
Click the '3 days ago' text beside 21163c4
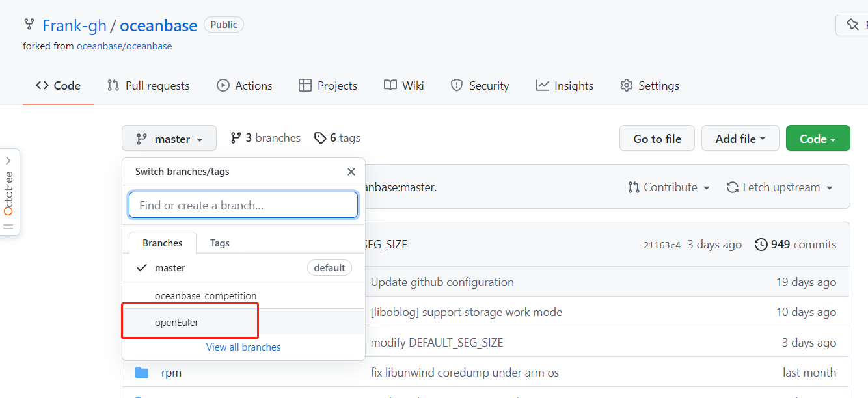pos(714,245)
